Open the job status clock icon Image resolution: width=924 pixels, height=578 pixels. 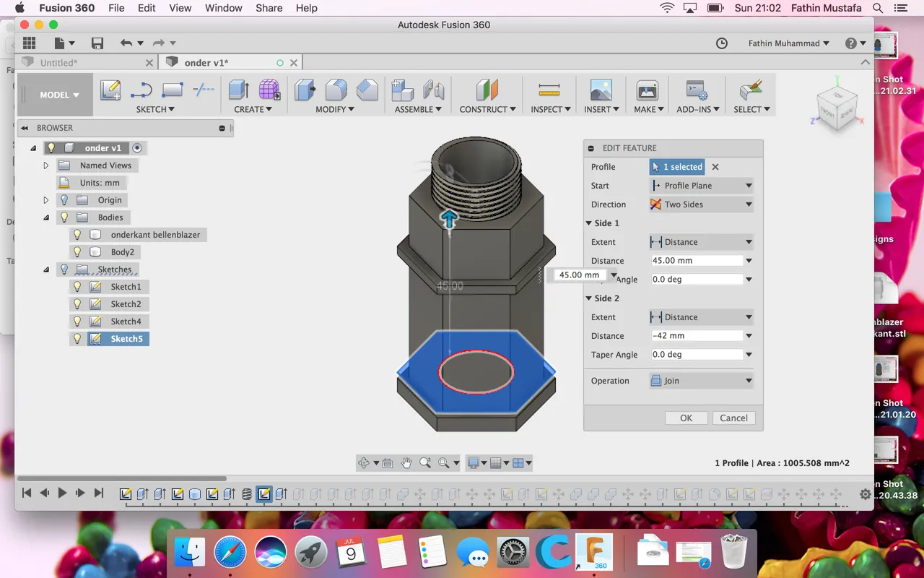click(721, 43)
